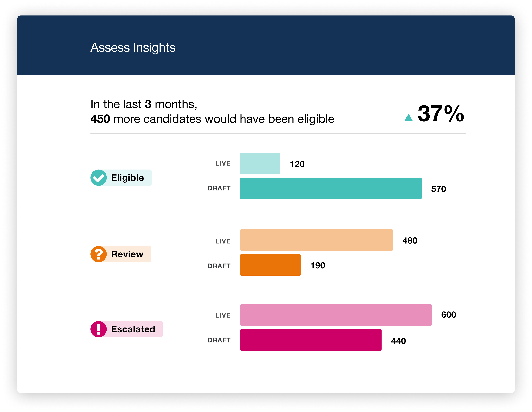Image resolution: width=532 pixels, height=412 pixels.
Task: Click the Review DRAFT dark orange bar
Action: (270, 265)
